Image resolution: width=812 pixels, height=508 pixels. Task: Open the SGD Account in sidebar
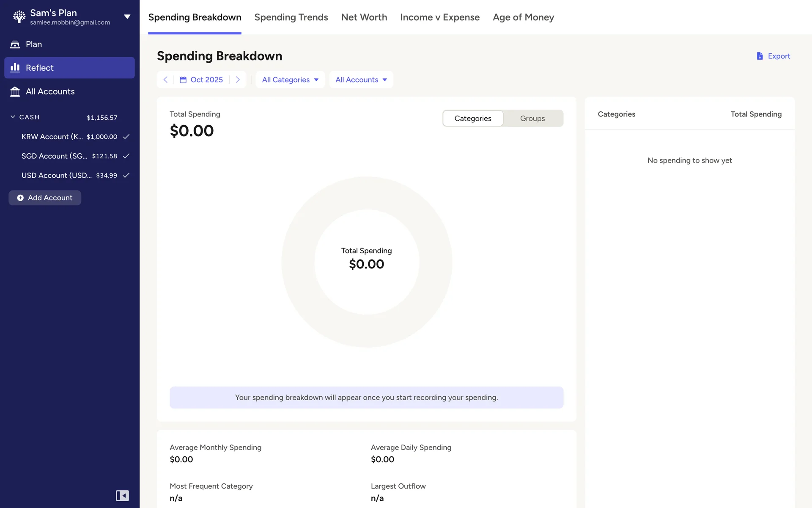coord(54,156)
